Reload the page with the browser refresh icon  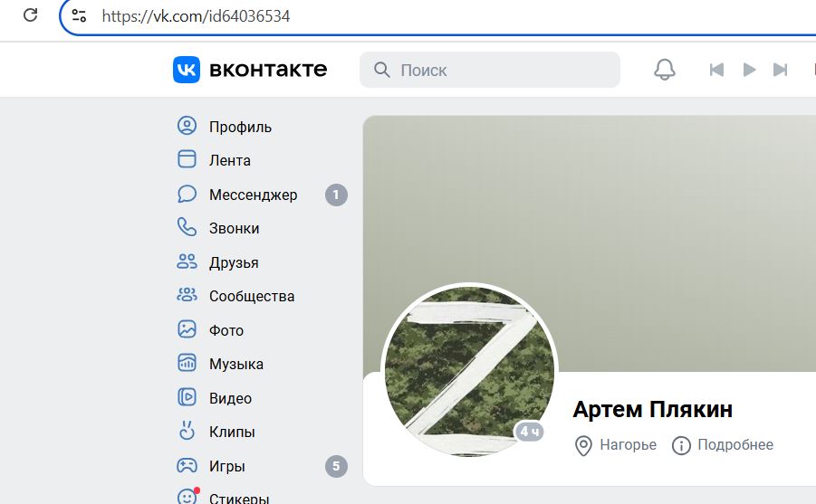(x=30, y=15)
